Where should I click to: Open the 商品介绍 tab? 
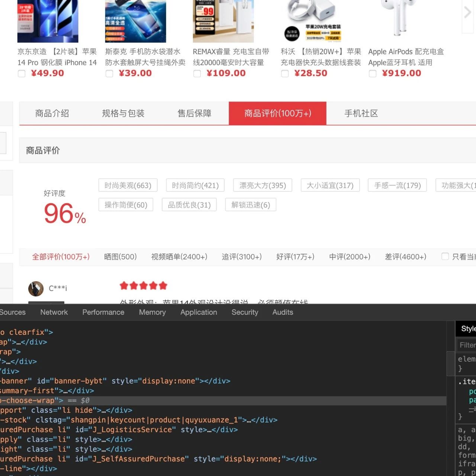point(52,113)
